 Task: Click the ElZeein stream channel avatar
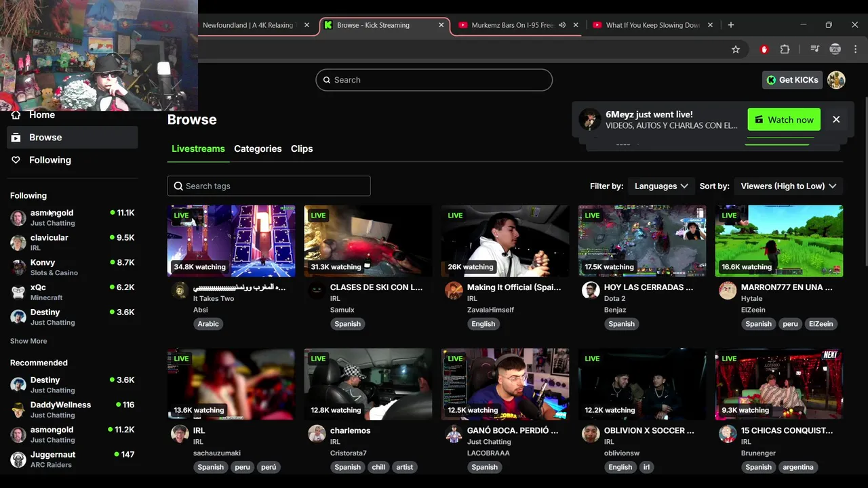point(728,291)
